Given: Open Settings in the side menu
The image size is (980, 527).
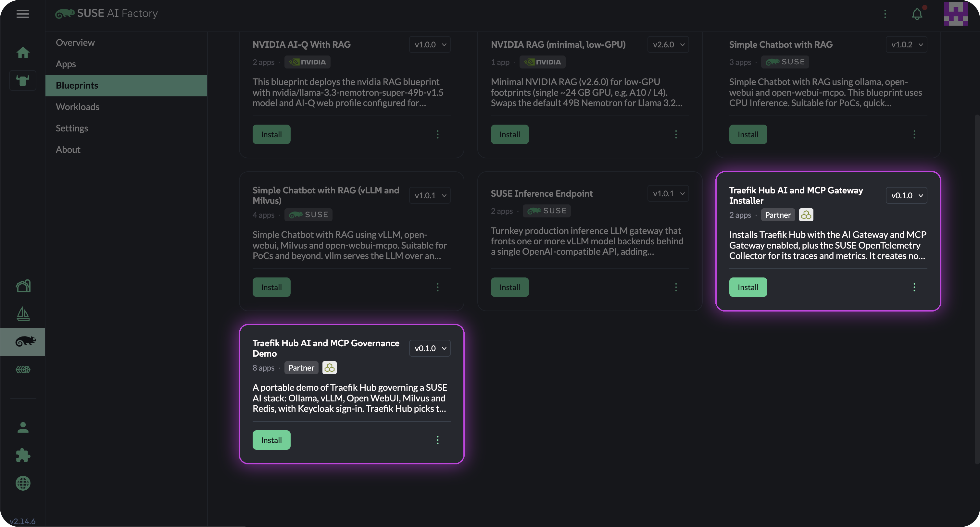Looking at the screenshot, I should pyautogui.click(x=126, y=128).
